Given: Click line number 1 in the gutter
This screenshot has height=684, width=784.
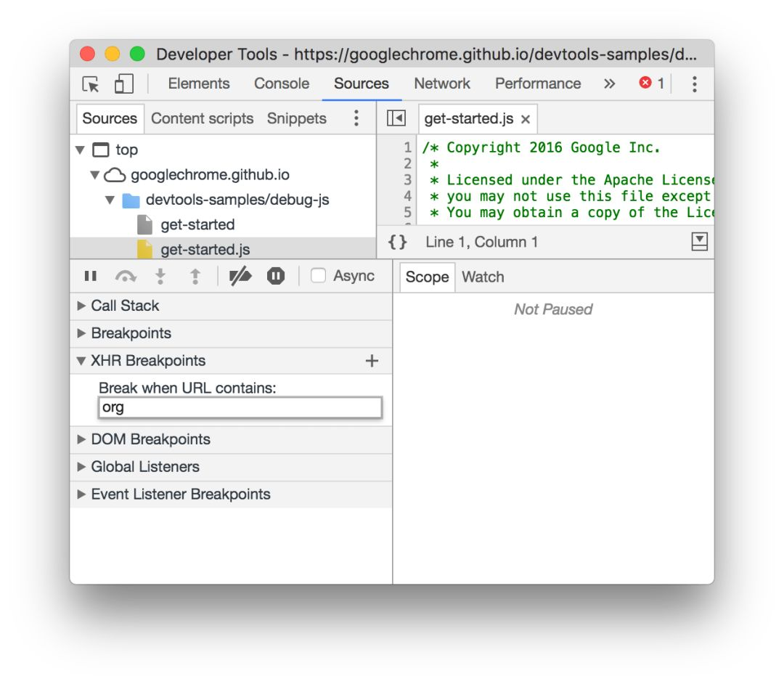Looking at the screenshot, I should (407, 147).
